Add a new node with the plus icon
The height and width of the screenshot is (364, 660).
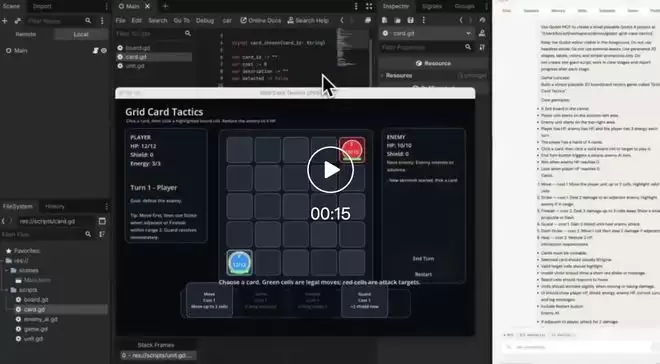tap(5, 21)
